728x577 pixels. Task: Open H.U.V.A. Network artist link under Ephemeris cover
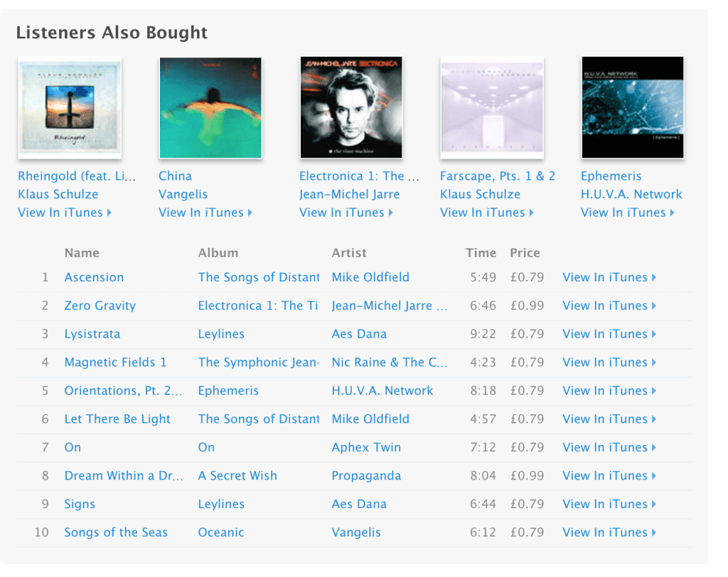coord(631,194)
